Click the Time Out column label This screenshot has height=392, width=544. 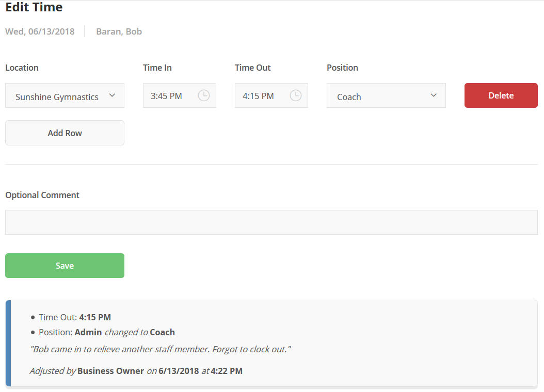click(x=252, y=68)
